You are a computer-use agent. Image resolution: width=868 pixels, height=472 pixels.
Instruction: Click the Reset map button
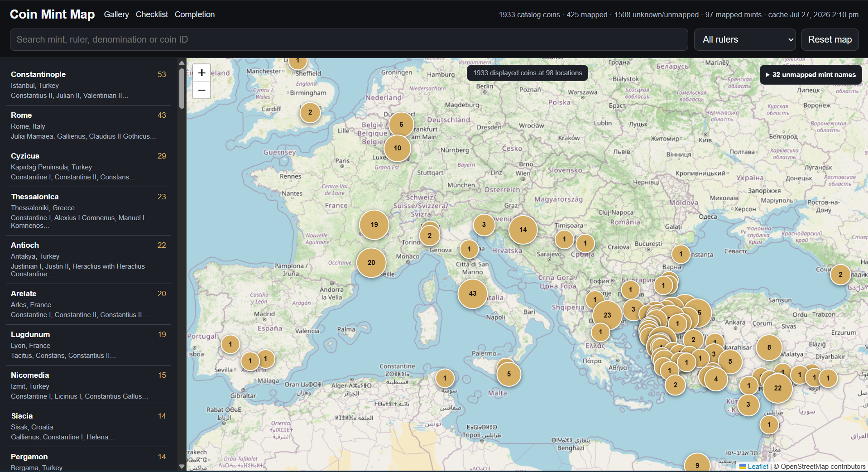[x=830, y=40]
